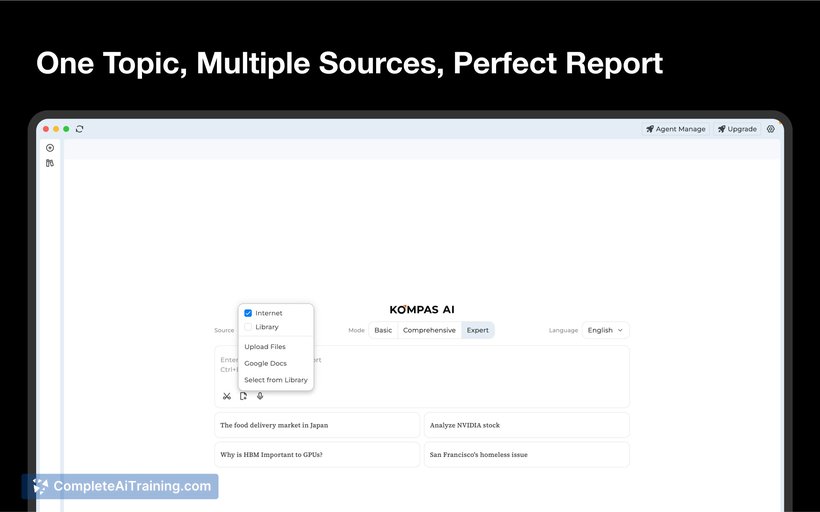Viewport: 820px width, 512px height.
Task: Open the library books icon in sidebar
Action: tap(50, 163)
